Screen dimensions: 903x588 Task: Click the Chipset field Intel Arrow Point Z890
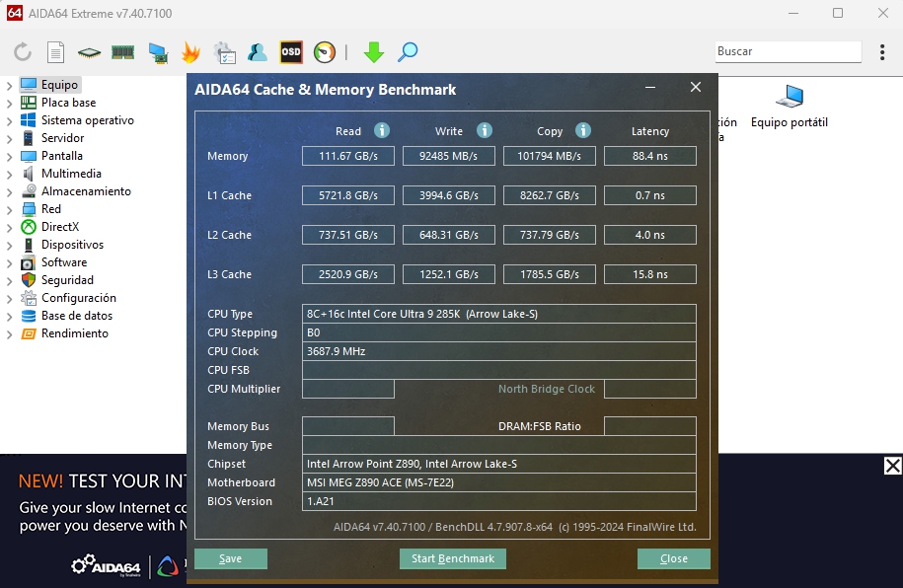pyautogui.click(x=498, y=464)
